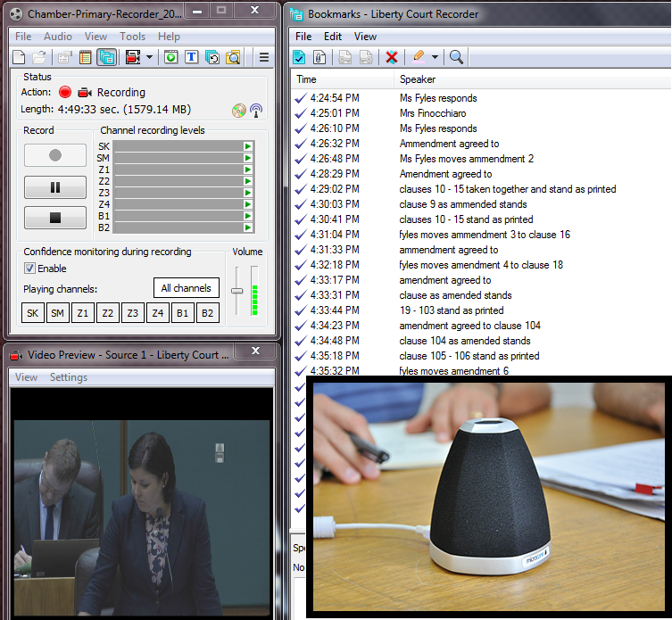Expand the video camera dropdown arrow
Screen dimensions: 672x620
pos(150,57)
